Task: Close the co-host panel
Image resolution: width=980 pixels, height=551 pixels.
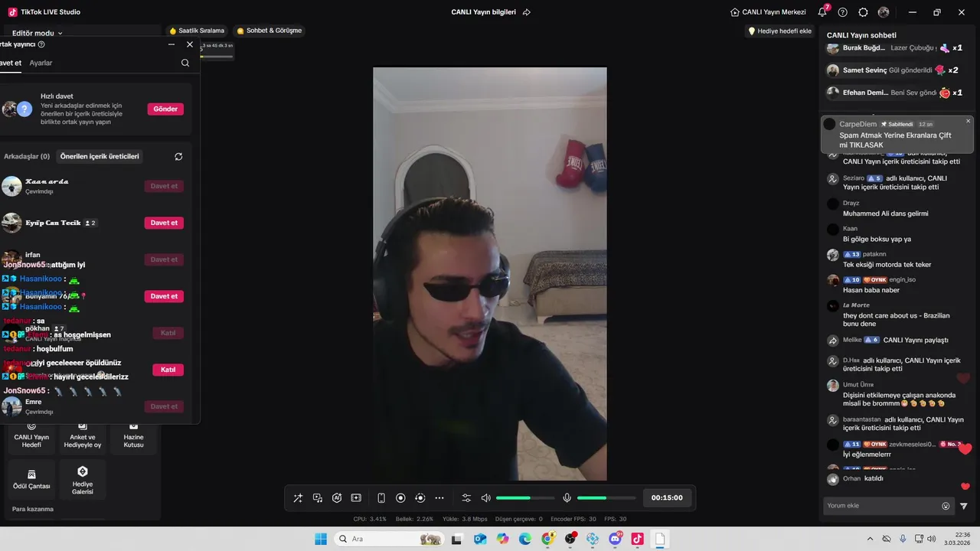Action: (x=190, y=44)
